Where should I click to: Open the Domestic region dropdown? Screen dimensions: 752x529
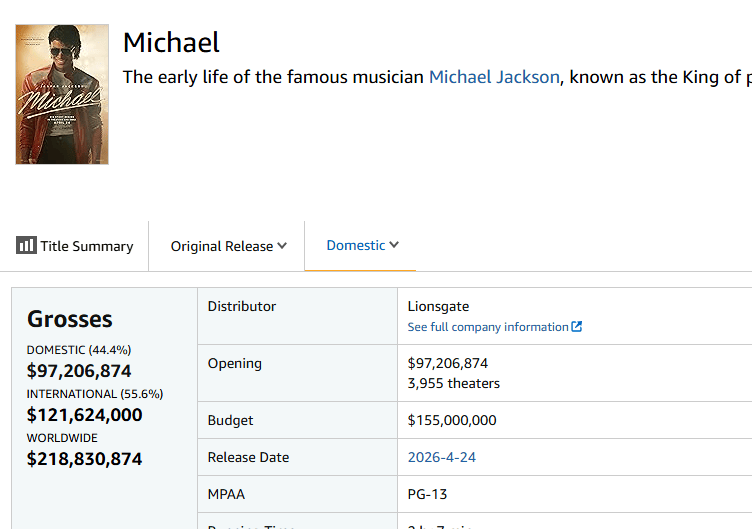point(356,245)
